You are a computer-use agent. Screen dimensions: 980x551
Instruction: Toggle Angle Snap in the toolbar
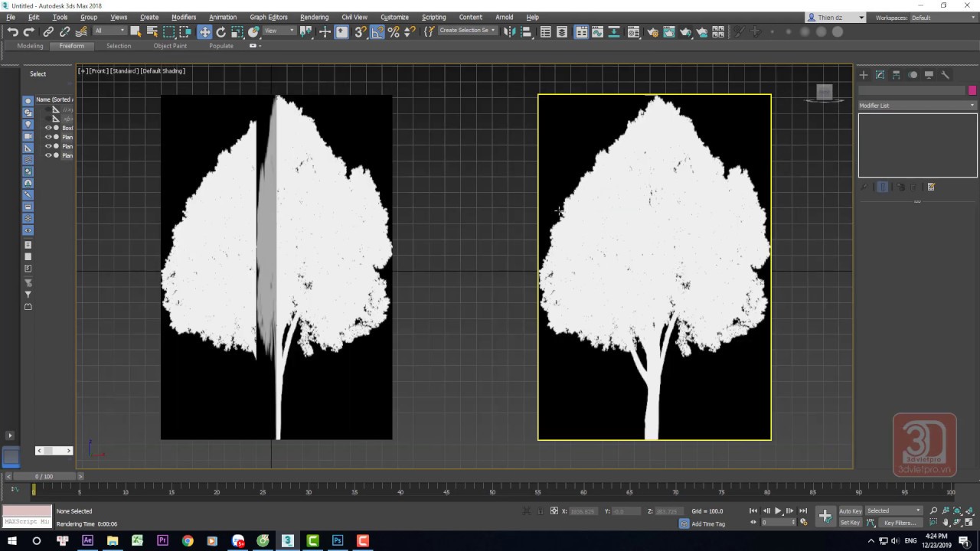point(377,31)
